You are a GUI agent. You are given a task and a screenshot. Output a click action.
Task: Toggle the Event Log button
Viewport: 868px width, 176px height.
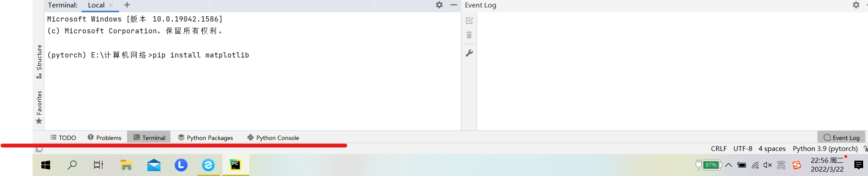(841, 137)
